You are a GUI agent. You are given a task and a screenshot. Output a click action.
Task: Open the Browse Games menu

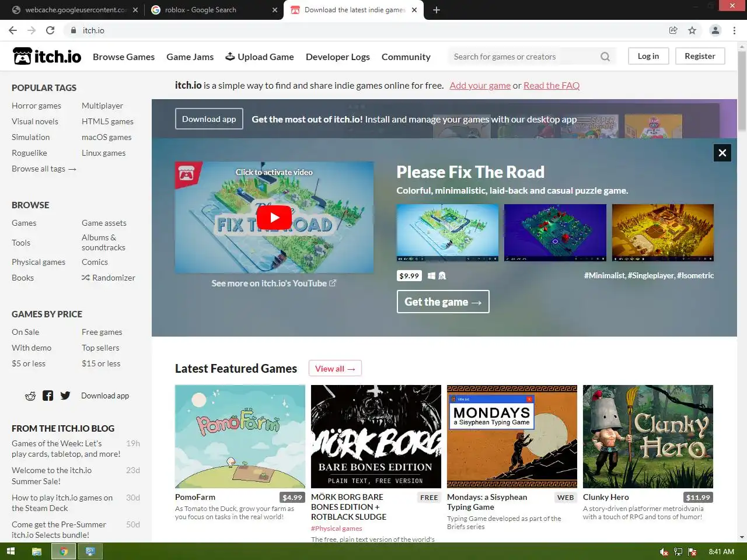pyautogui.click(x=124, y=57)
